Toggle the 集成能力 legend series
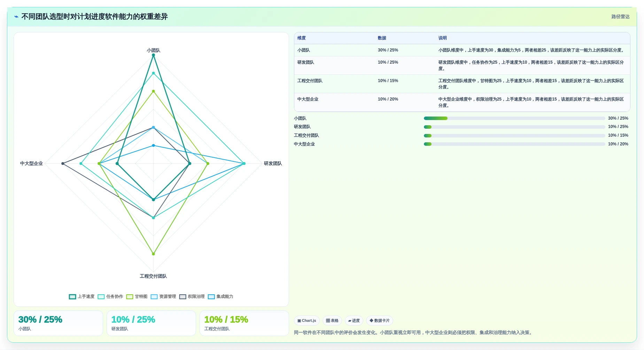Screen dimensions: 644x350 (220, 296)
